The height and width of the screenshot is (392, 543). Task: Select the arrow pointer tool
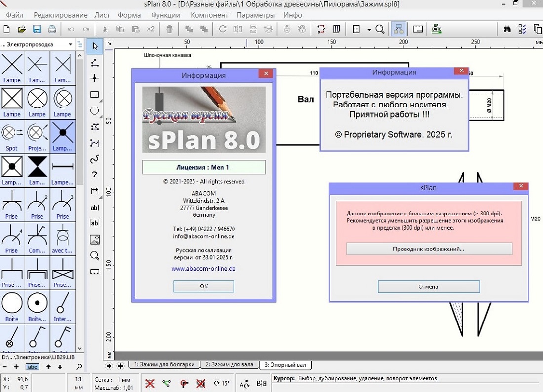(x=95, y=46)
